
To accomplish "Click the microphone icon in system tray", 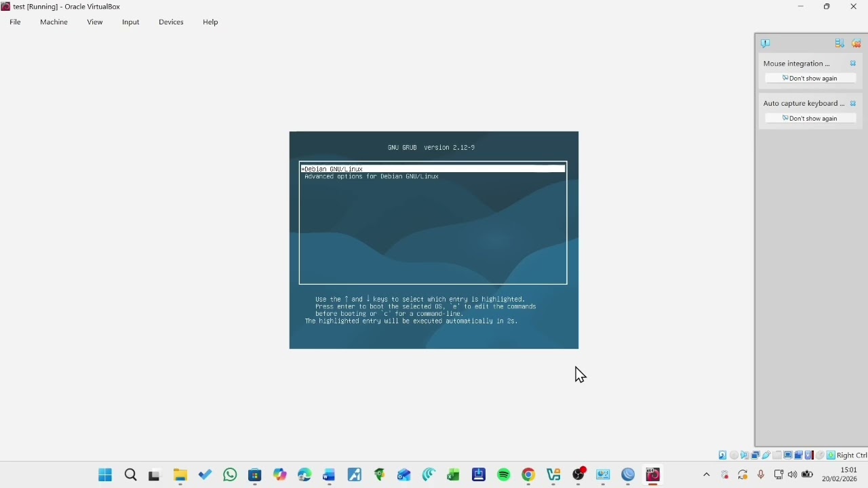I will 761,475.
